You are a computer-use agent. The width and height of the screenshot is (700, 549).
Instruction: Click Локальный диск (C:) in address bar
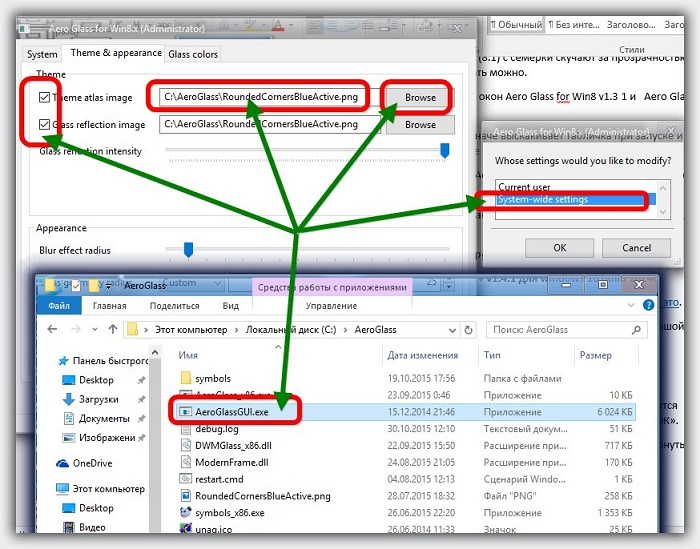point(291,330)
